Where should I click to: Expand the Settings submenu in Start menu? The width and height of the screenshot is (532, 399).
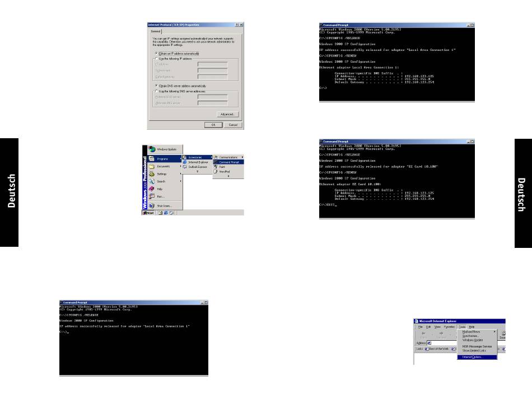tap(163, 174)
